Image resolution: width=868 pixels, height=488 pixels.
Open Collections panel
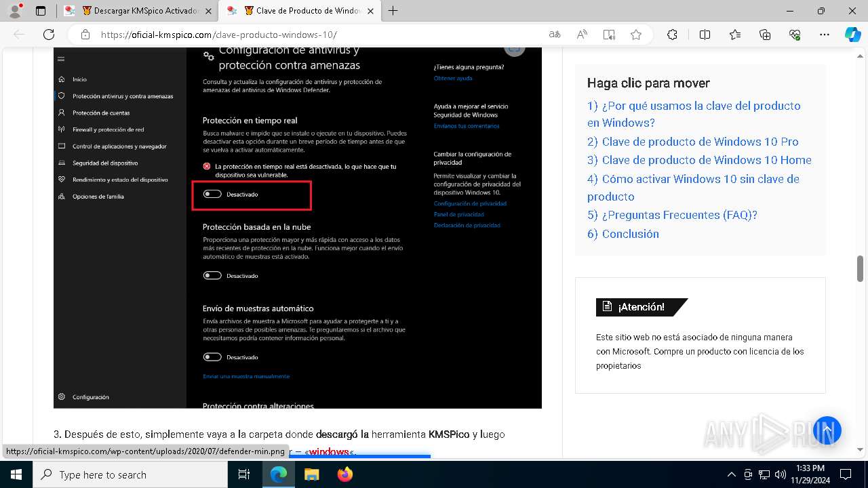pyautogui.click(x=765, y=35)
